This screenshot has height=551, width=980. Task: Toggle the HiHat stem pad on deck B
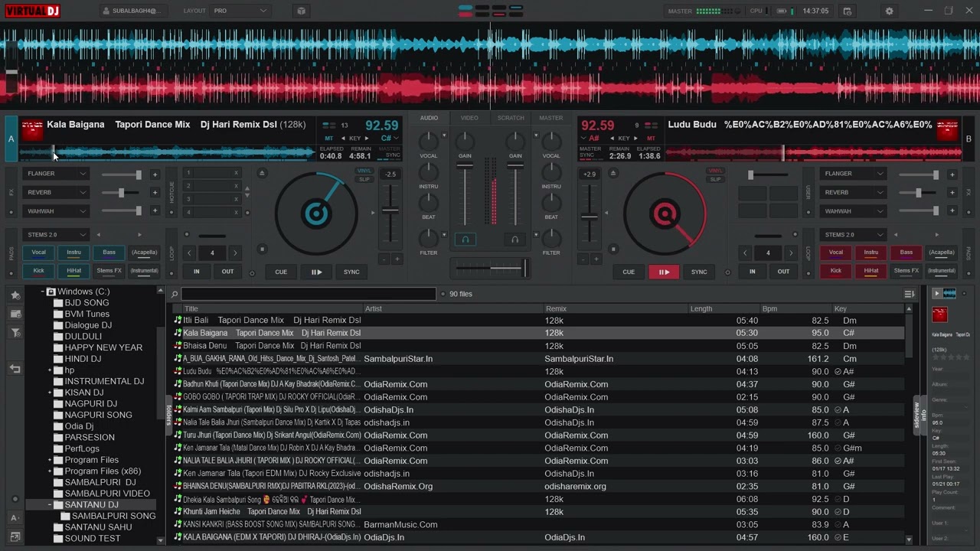pyautogui.click(x=871, y=271)
